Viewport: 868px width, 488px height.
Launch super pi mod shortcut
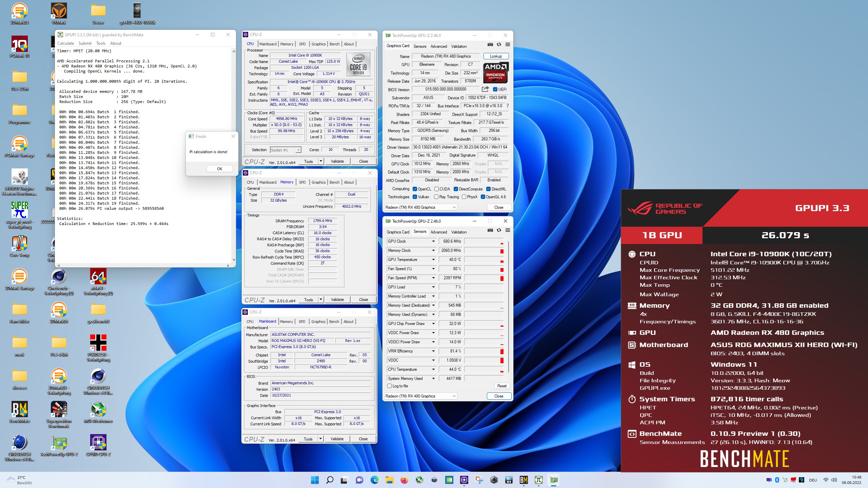[19, 215]
